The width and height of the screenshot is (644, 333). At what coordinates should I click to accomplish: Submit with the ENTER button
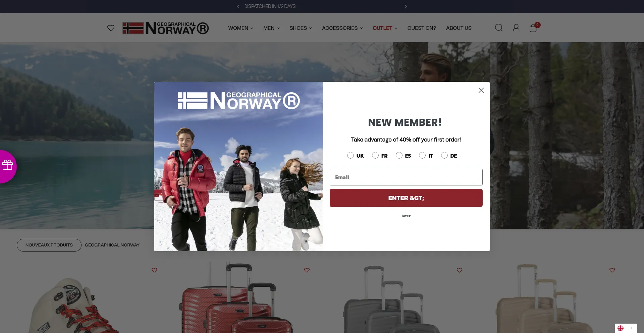point(406,198)
